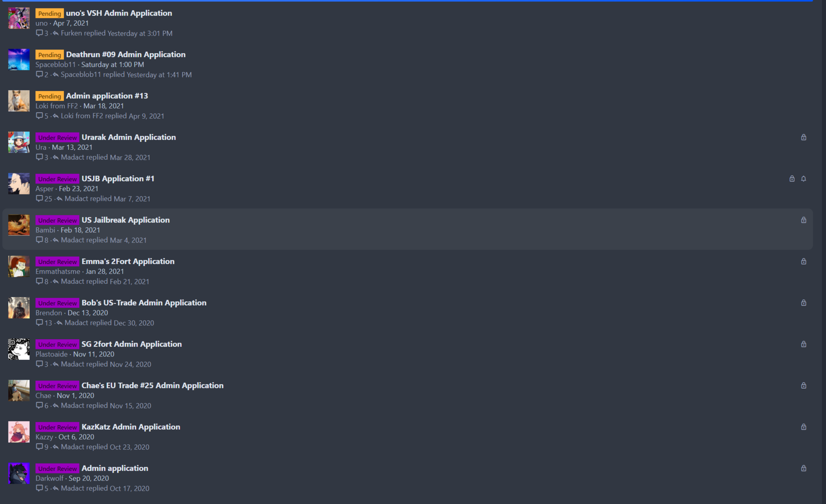Filter by Pending tag on Admin application #13
The width and height of the screenshot is (826, 504).
pos(49,96)
